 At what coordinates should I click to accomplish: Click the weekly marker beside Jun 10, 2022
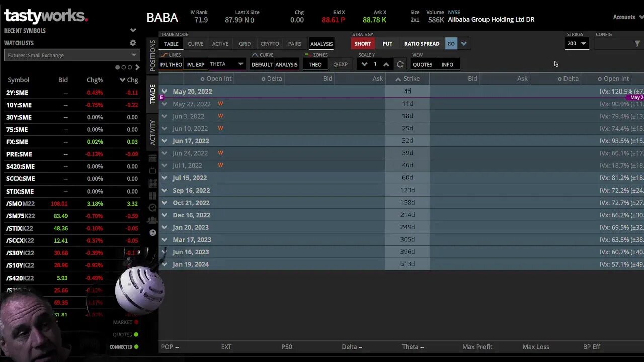[x=220, y=128]
